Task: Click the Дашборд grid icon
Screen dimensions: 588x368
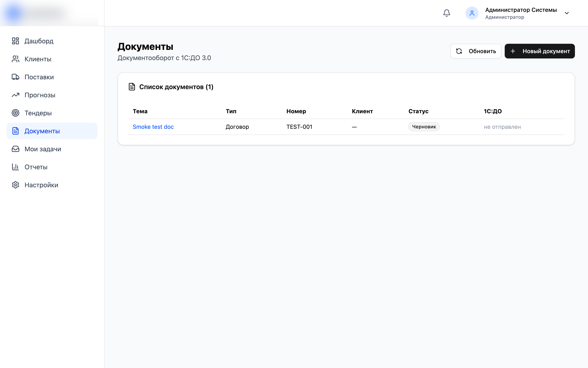Action: 16,41
